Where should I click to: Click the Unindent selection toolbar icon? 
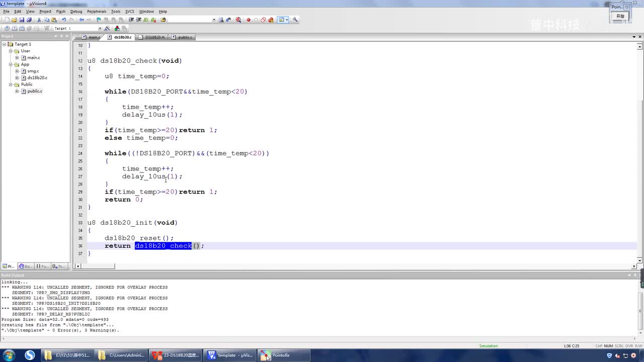pos(138,20)
